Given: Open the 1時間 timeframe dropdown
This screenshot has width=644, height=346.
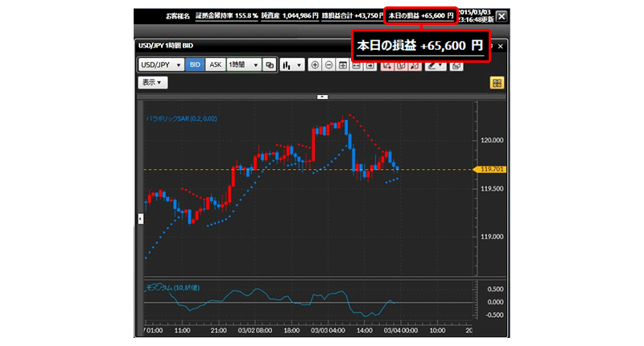Looking at the screenshot, I should coord(244,65).
